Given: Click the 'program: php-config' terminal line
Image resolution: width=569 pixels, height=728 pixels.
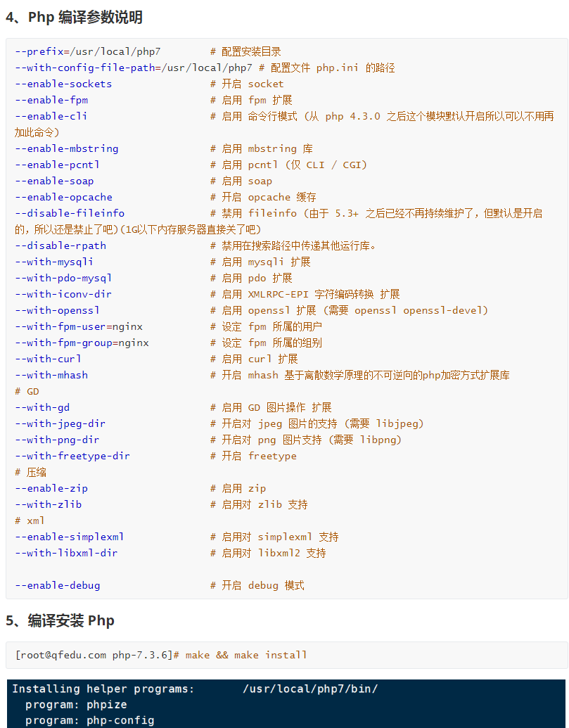Looking at the screenshot, I should tap(89, 720).
